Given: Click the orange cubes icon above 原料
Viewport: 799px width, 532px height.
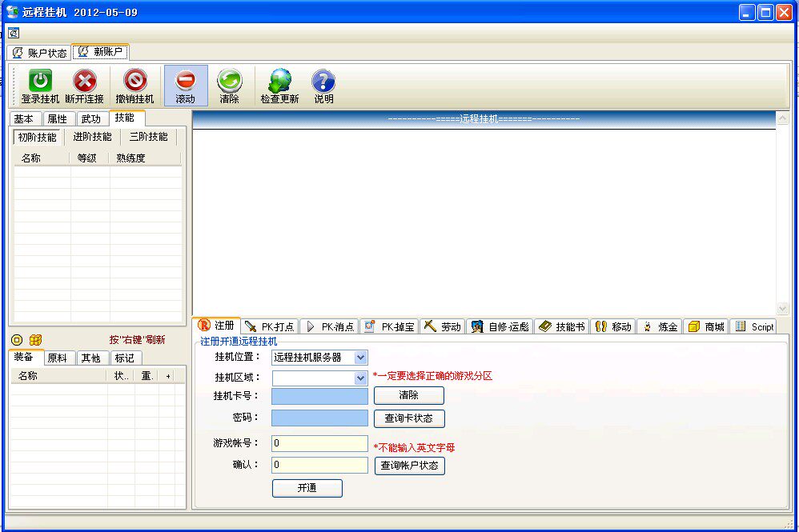Looking at the screenshot, I should 35,340.
